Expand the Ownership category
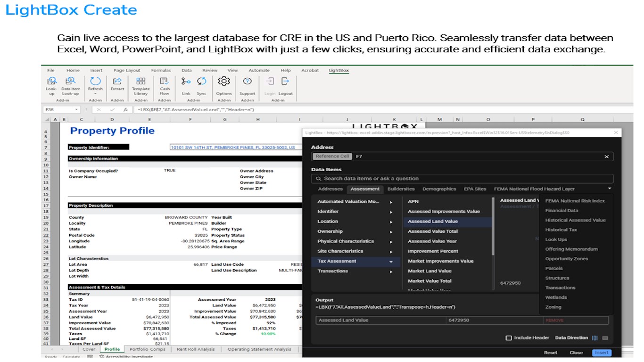The width and height of the screenshot is (644, 362). 391,231
